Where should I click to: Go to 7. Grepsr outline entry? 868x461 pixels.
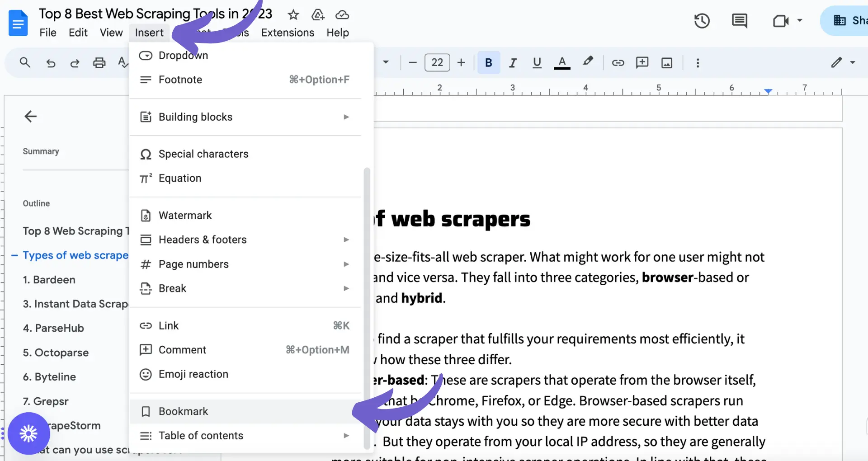coord(46,401)
